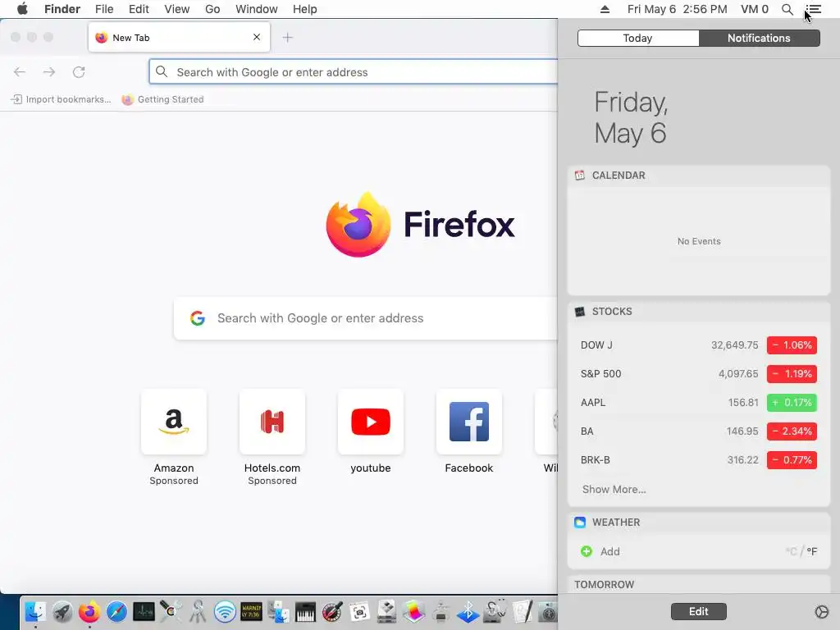Open Migration Assistant icon in Dock

tap(279, 611)
